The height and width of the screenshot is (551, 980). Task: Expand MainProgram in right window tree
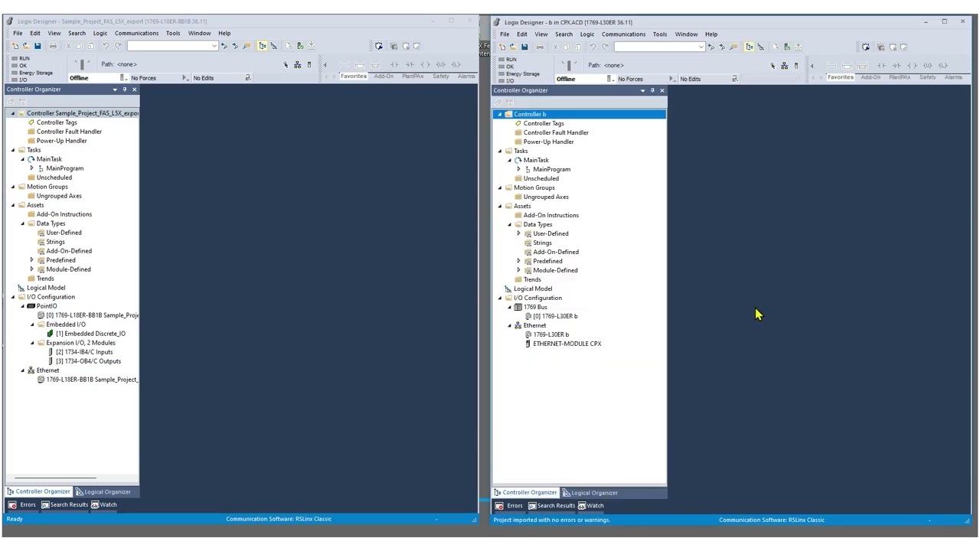click(518, 169)
